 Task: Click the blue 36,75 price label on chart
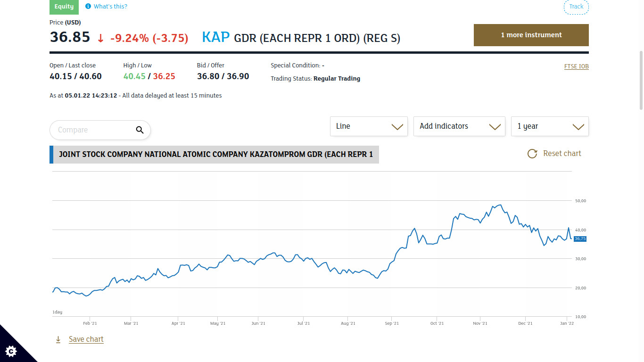580,239
